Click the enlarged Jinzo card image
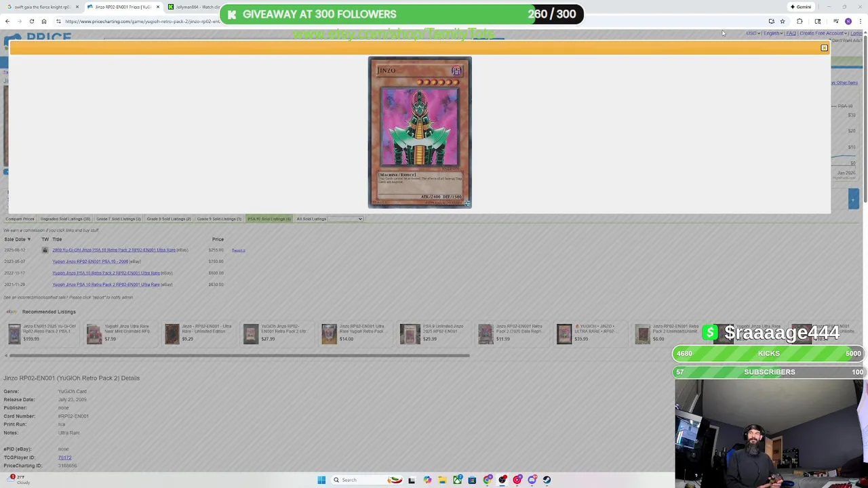Image resolution: width=868 pixels, height=488 pixels. 420,132
